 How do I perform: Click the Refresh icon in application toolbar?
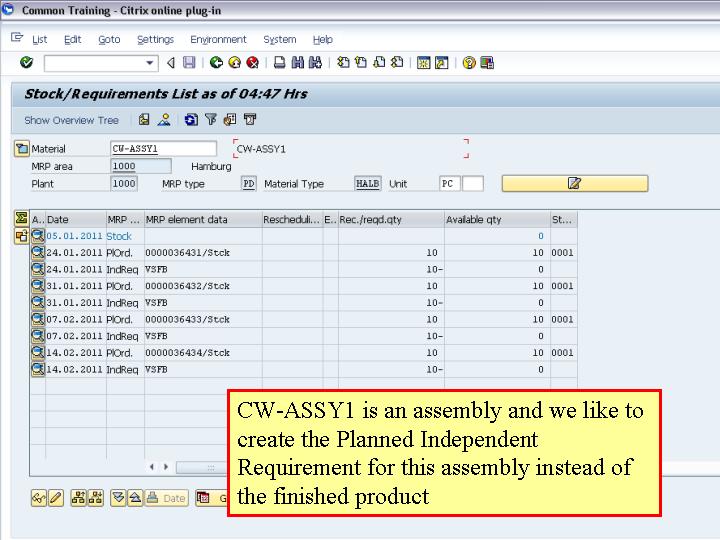191,120
